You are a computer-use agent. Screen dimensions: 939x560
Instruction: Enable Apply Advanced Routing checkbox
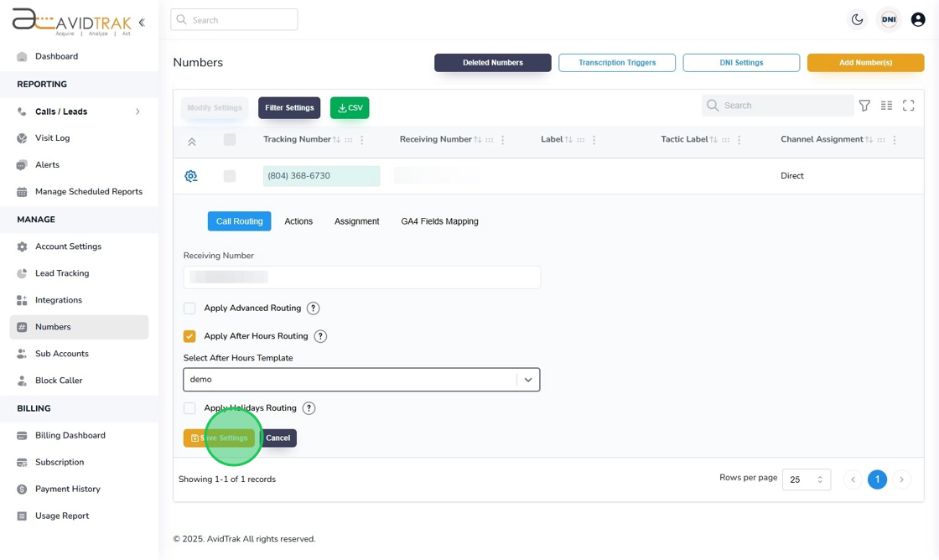189,309
